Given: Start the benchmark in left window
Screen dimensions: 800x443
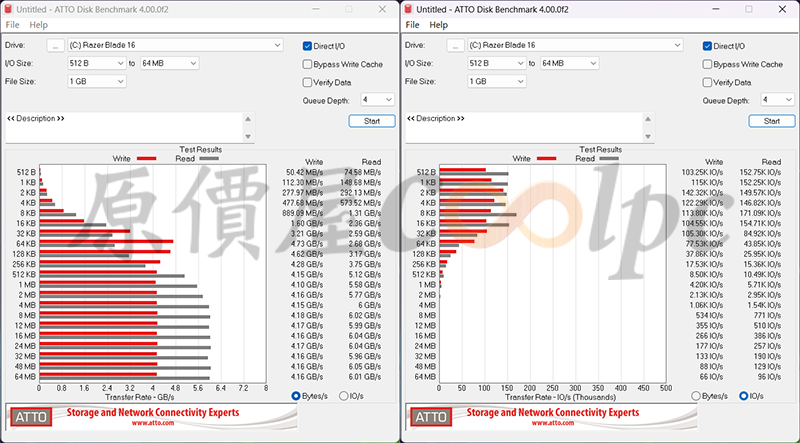Looking at the screenshot, I should (x=372, y=121).
